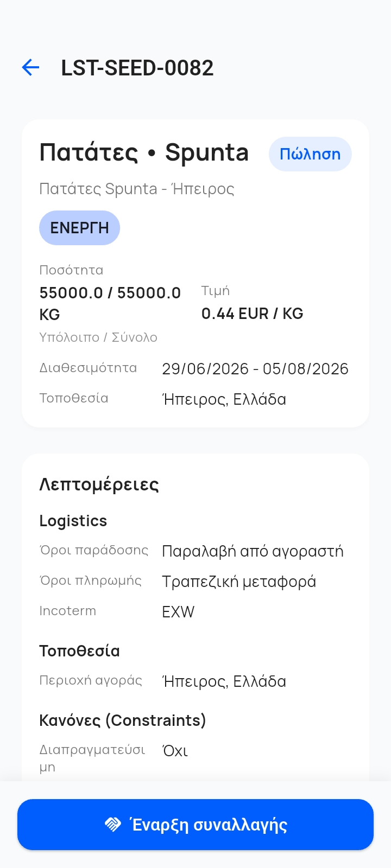Tap the Διαπραγματεύσιμη value Όχι
This screenshot has height=868, width=391.
click(175, 751)
